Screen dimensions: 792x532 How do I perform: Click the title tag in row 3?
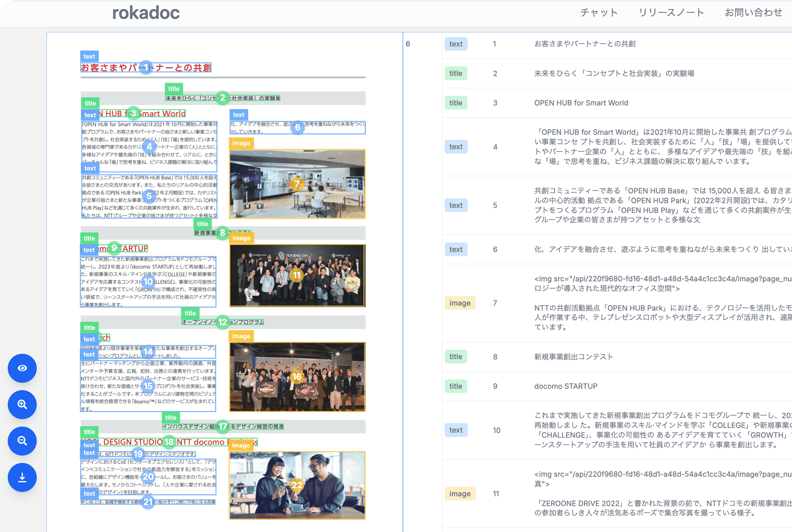point(455,103)
